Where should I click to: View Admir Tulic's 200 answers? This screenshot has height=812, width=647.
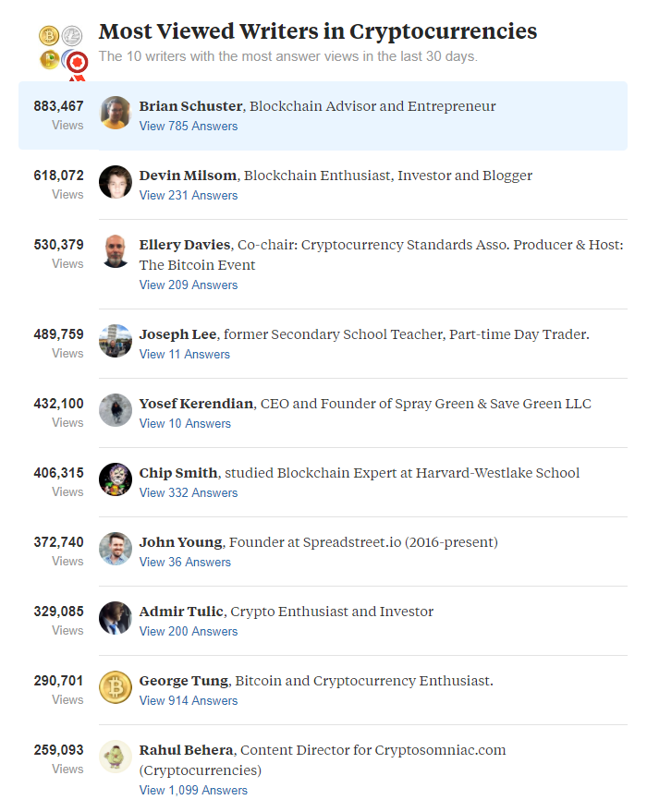point(189,632)
